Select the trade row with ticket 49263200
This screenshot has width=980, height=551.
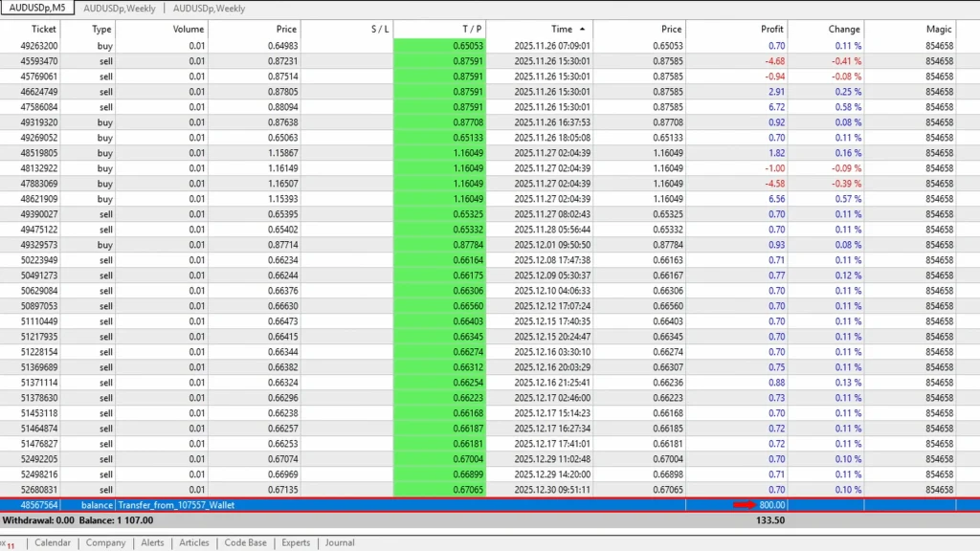coord(38,46)
